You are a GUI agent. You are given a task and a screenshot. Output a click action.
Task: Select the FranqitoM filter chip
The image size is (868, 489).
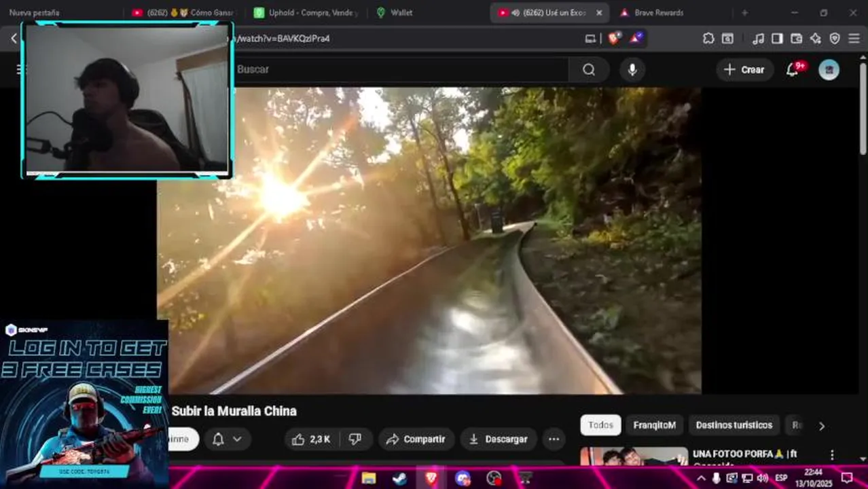click(655, 425)
